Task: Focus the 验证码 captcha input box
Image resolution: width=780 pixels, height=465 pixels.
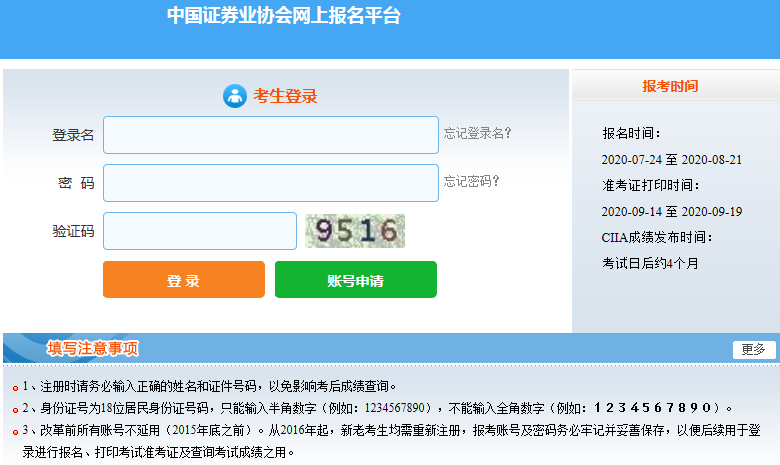Action: [200, 231]
